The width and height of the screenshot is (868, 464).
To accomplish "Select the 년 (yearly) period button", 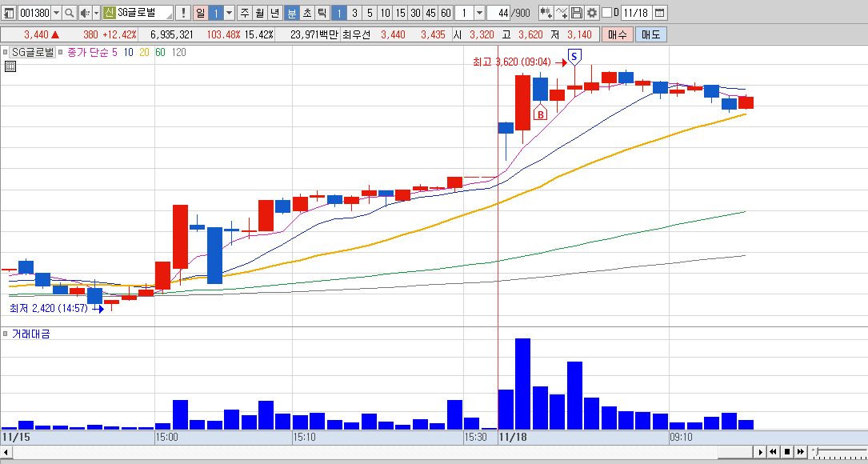I will 275,13.
